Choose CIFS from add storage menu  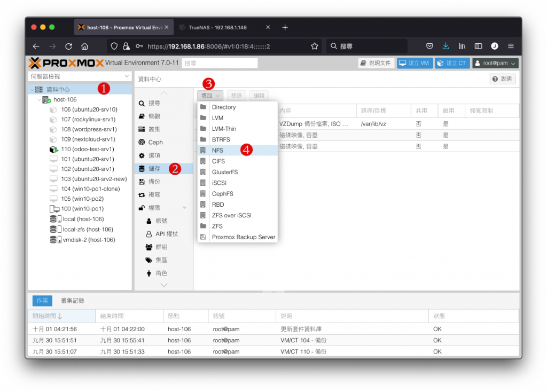(237, 161)
